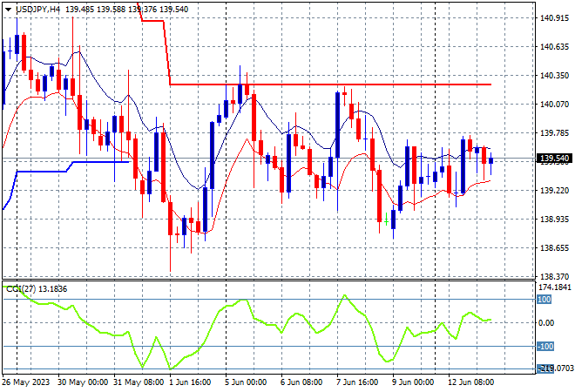Click the 140.915 price scale label
The image size is (575, 392).
point(554,18)
